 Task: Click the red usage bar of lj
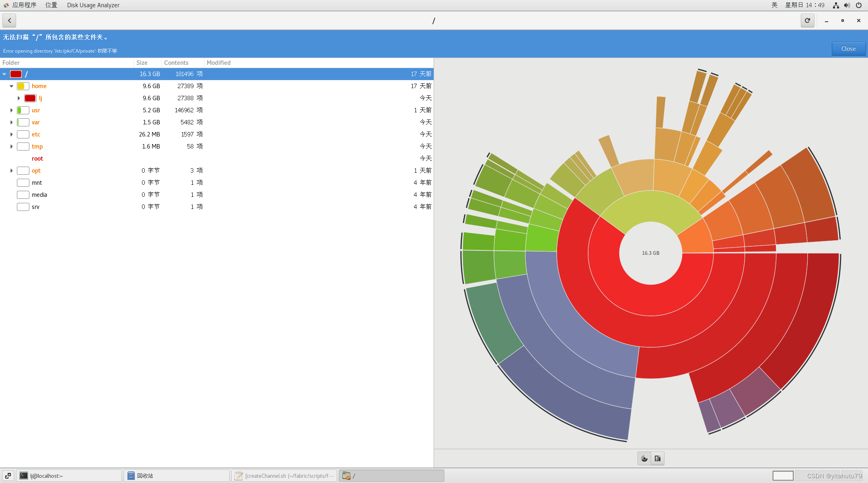30,98
